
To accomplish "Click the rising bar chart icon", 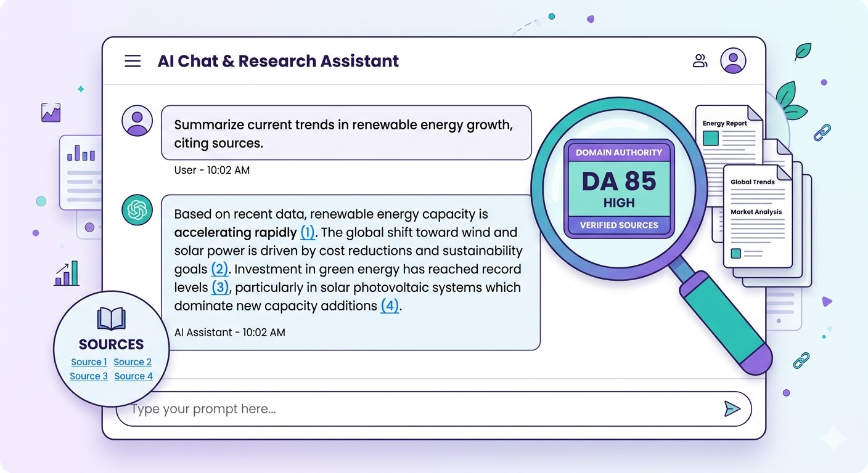I will click(67, 273).
